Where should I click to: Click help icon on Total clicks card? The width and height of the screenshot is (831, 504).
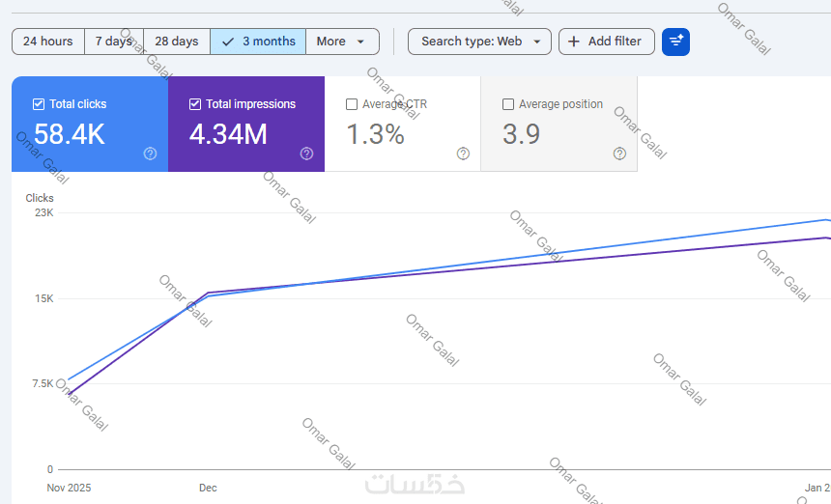[150, 154]
